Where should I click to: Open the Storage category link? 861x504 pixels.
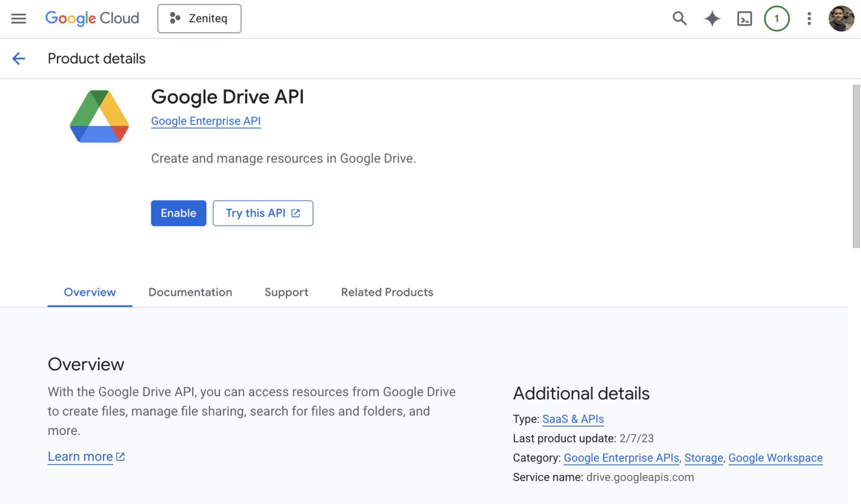point(704,458)
